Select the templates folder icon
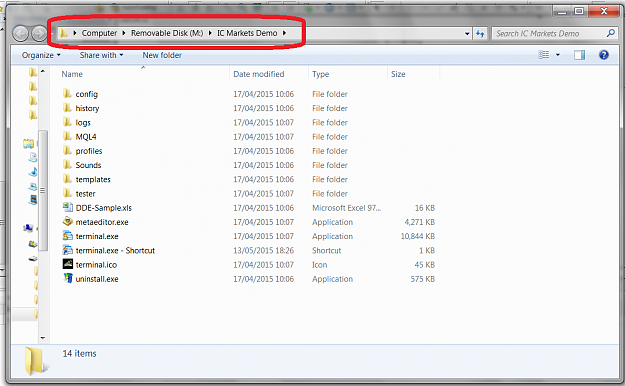The width and height of the screenshot is (625, 386). tap(67, 179)
